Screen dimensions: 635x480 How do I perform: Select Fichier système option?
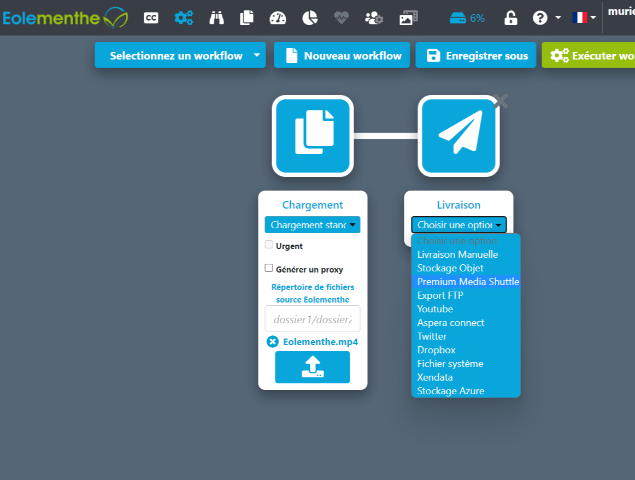pos(466,364)
